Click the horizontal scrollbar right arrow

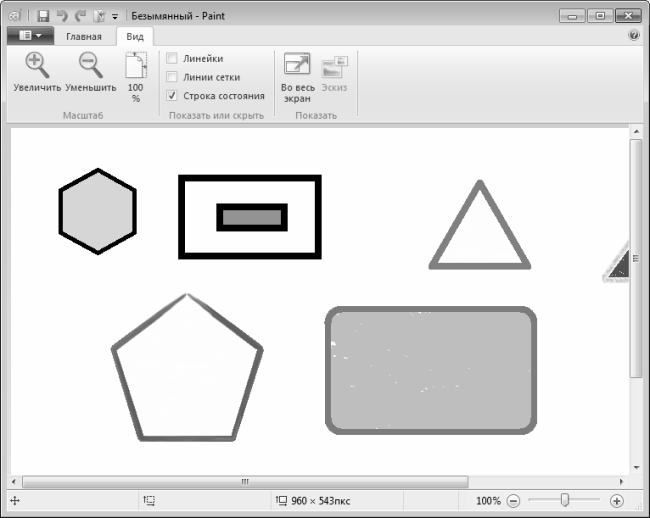click(x=621, y=482)
